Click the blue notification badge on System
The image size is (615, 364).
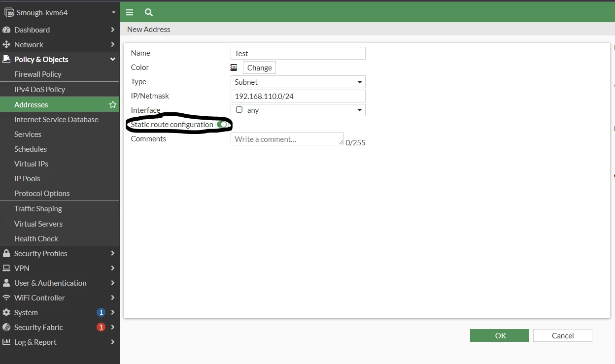coord(101,312)
